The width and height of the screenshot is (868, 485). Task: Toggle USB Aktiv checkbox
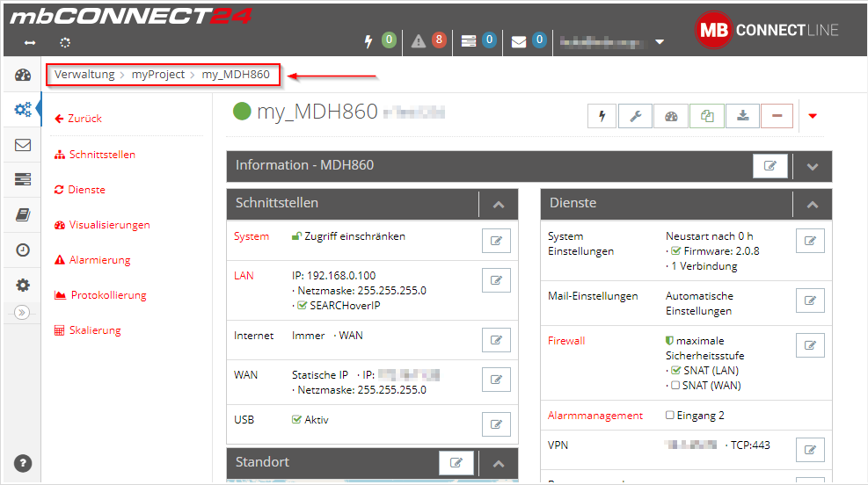tap(296, 419)
